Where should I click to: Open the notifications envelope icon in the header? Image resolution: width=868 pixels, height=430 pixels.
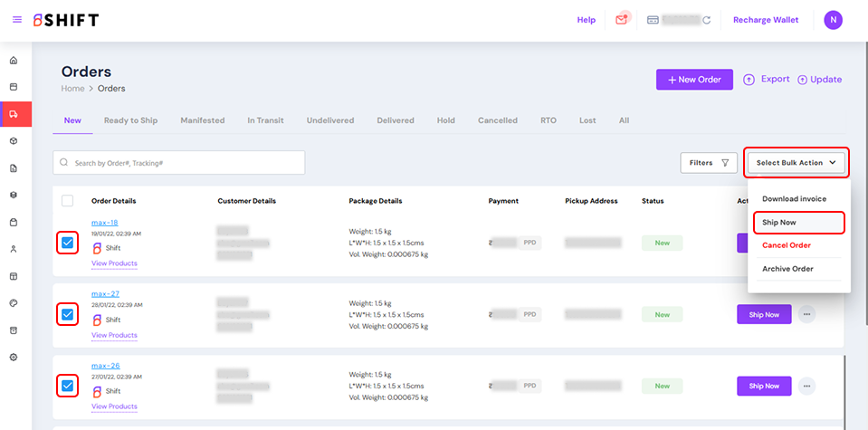tap(622, 20)
